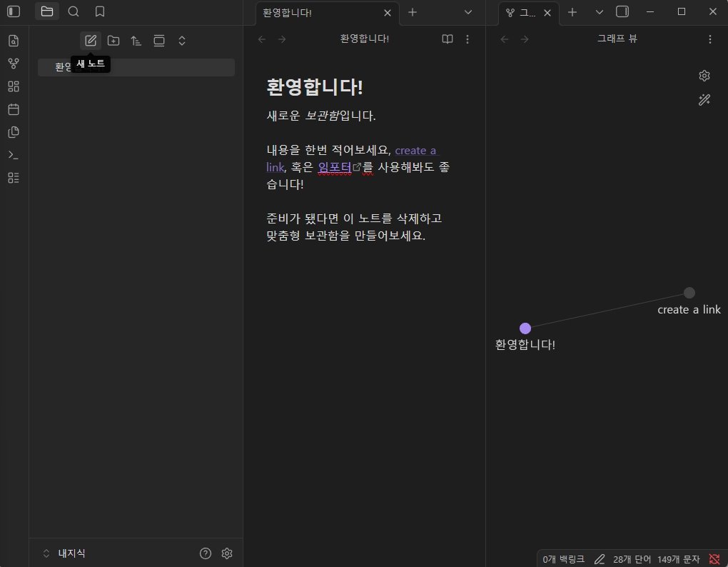
Task: Click the lowest ribbon list icon
Action: pos(14,178)
